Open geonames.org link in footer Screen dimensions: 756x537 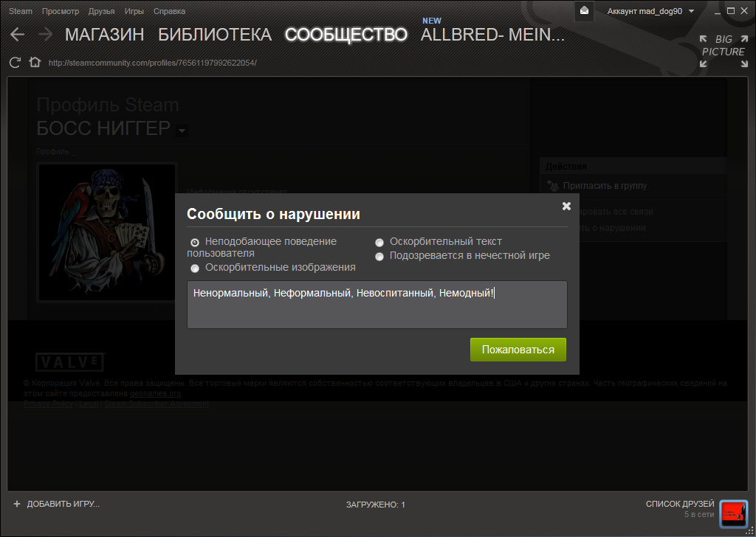coord(155,393)
